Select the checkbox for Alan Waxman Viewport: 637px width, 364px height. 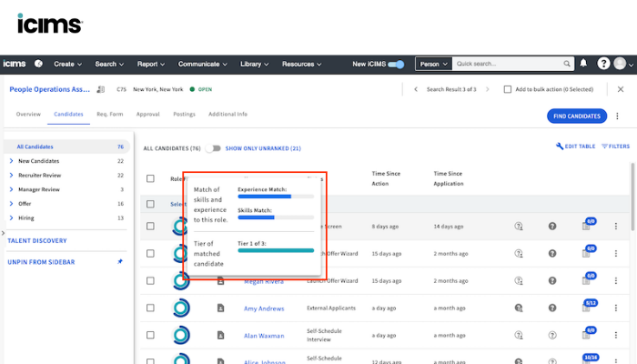coord(150,335)
